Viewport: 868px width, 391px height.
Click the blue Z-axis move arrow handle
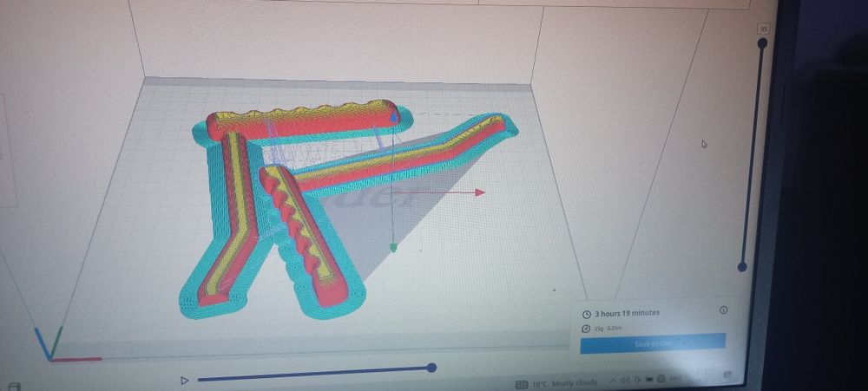393,116
